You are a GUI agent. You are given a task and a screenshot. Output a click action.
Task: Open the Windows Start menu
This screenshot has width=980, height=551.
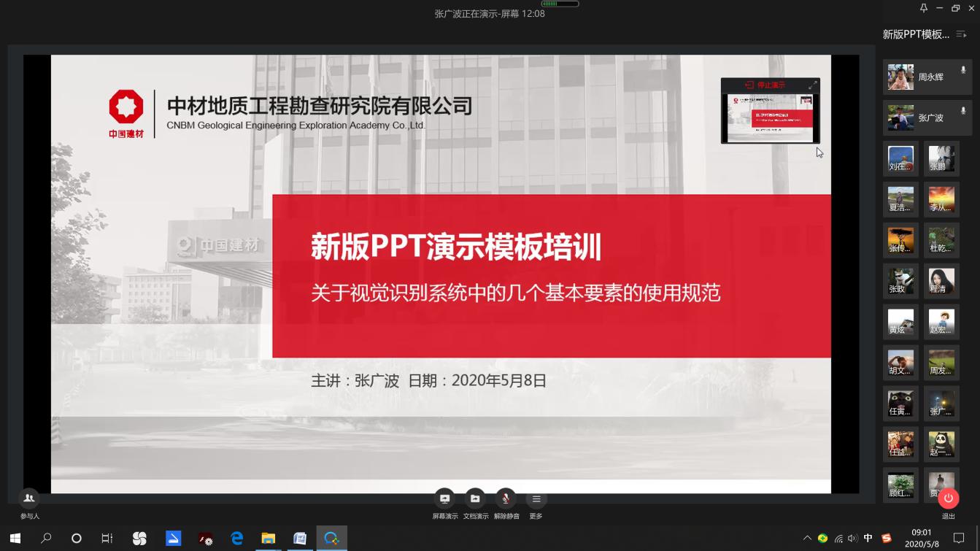tap(15, 539)
